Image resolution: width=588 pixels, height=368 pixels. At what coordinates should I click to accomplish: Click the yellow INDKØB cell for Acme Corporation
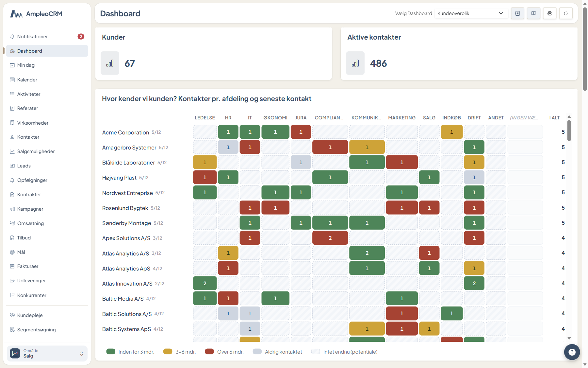(x=452, y=132)
